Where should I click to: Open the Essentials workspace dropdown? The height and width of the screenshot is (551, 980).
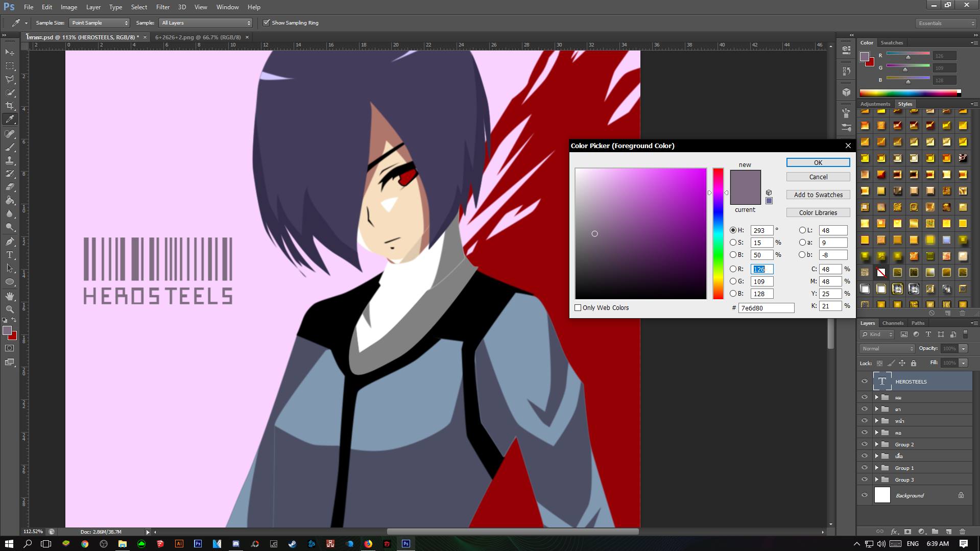coord(945,23)
